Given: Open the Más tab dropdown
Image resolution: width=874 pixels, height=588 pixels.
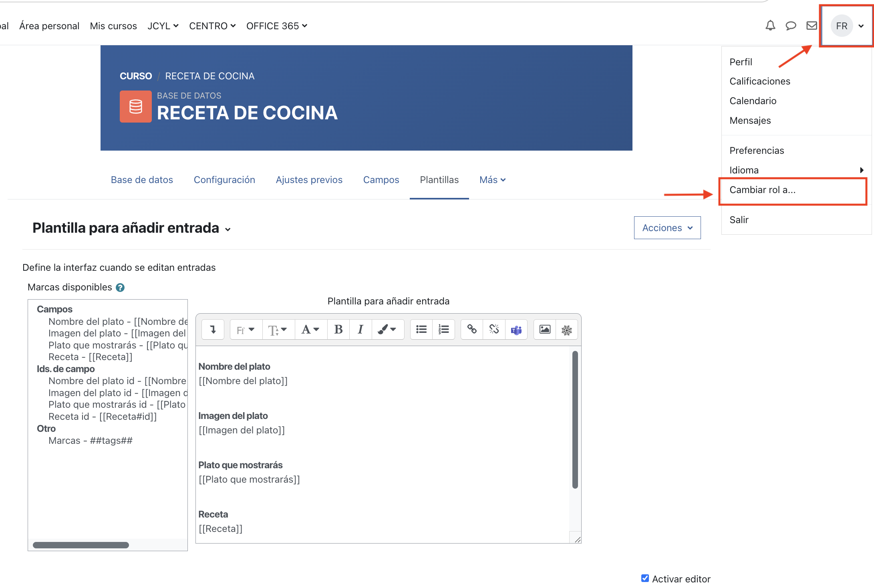Looking at the screenshot, I should 492,180.
